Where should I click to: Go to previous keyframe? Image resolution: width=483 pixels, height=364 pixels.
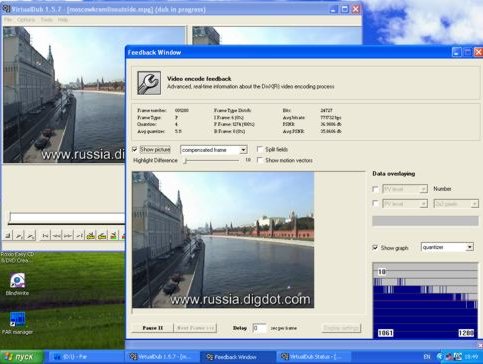[x=91, y=236]
